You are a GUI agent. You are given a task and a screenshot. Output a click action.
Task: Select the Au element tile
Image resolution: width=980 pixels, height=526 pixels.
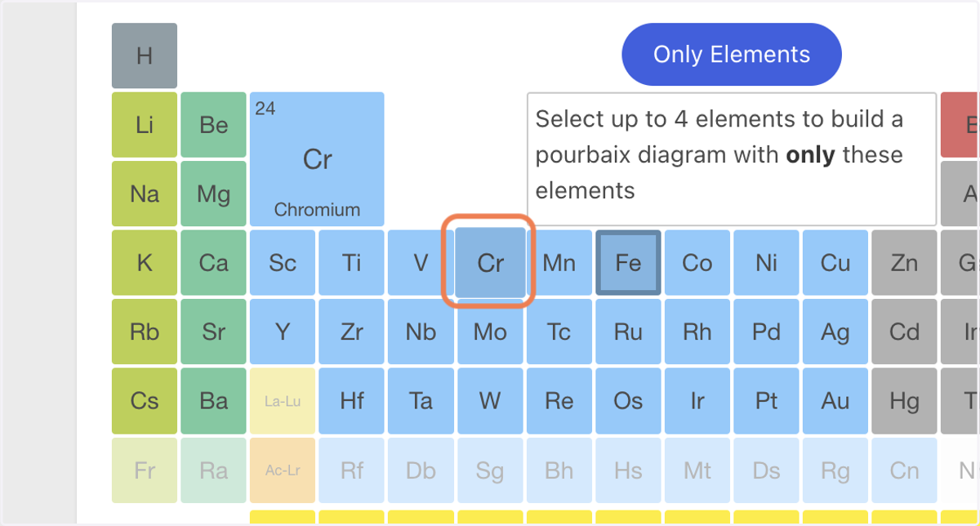(835, 400)
